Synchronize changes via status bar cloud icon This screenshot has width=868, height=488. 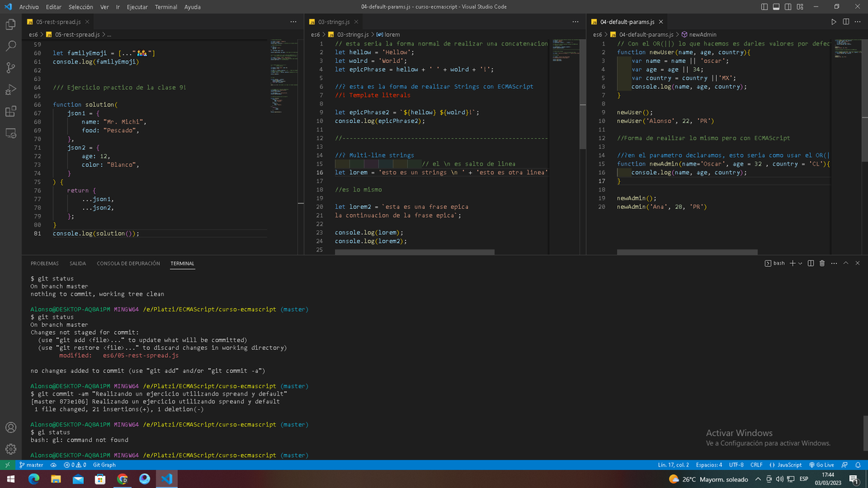pos(54,465)
